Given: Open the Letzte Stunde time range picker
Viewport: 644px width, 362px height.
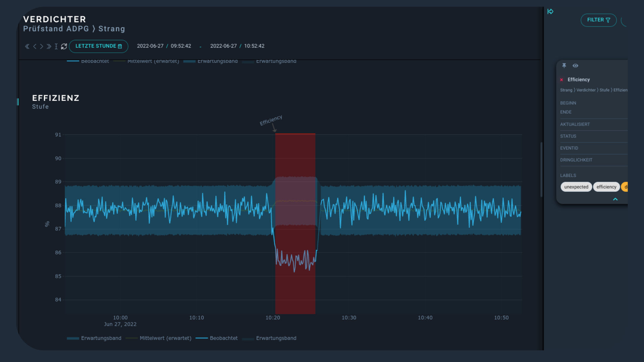Looking at the screenshot, I should [x=98, y=46].
